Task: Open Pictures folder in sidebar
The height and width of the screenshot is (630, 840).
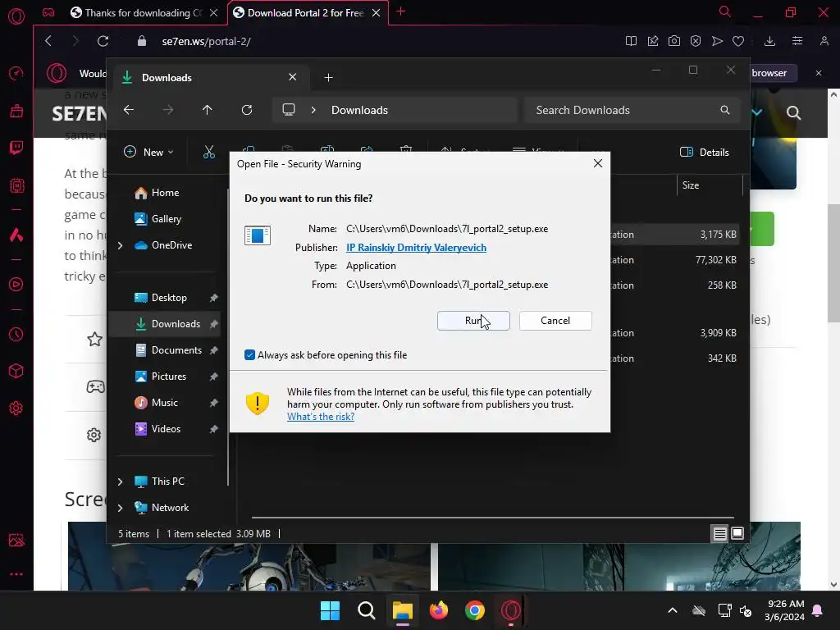Action: click(160, 376)
